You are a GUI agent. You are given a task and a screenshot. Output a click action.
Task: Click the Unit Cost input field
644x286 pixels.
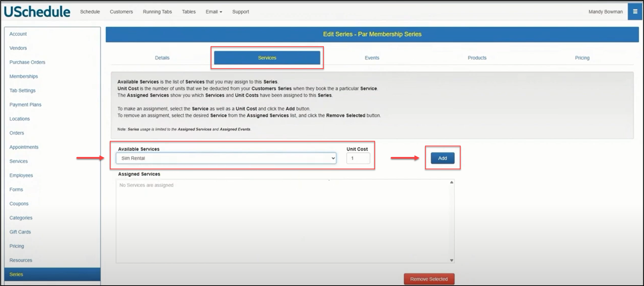(x=358, y=158)
